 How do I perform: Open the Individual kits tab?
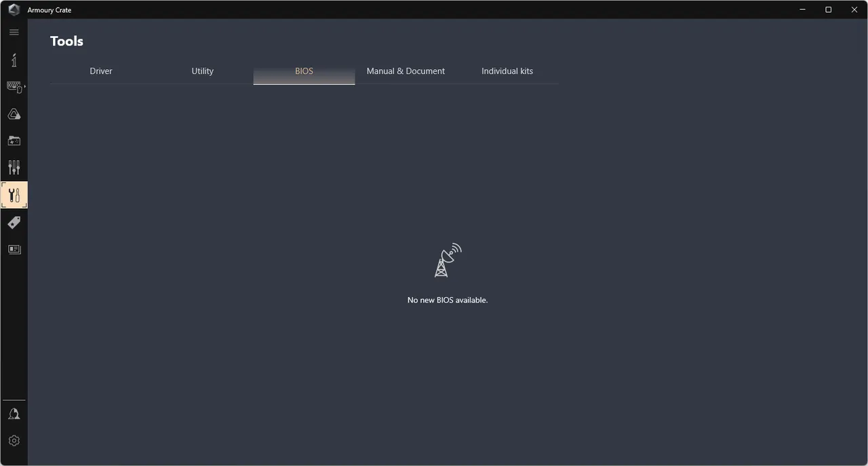click(x=507, y=71)
